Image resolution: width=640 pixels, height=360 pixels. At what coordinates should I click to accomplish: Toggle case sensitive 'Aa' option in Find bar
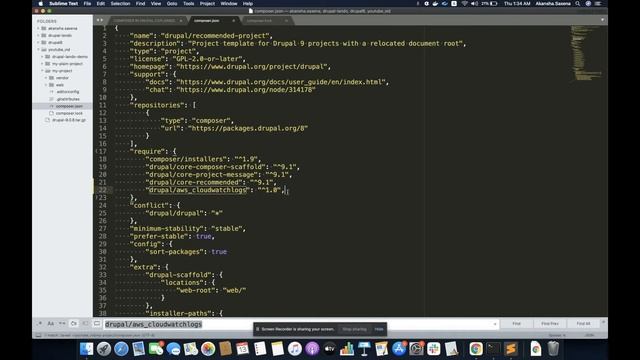(51, 324)
